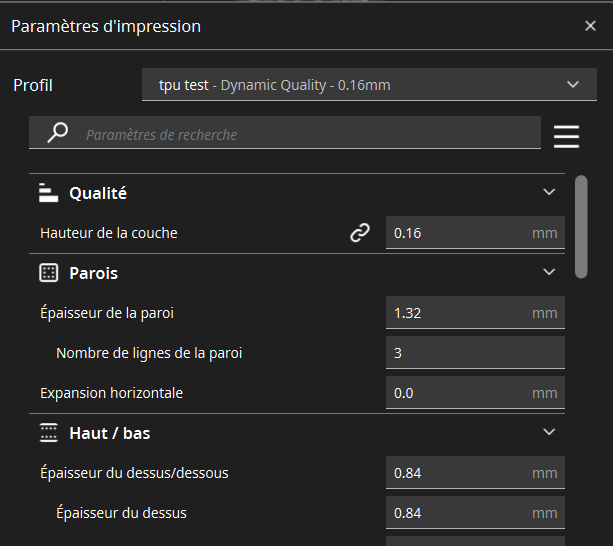Open the Profil dropdown
Viewport: 613px width, 546px height.
click(362, 85)
